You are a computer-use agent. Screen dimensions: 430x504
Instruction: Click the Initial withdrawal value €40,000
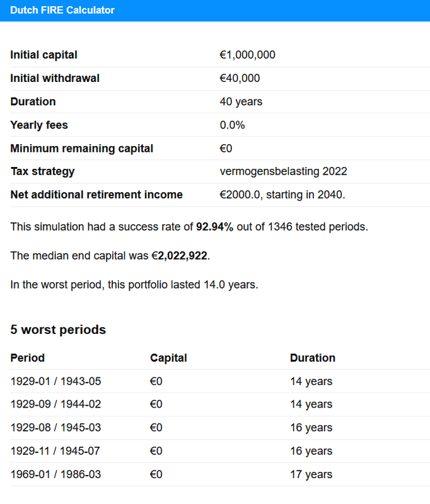(x=240, y=78)
